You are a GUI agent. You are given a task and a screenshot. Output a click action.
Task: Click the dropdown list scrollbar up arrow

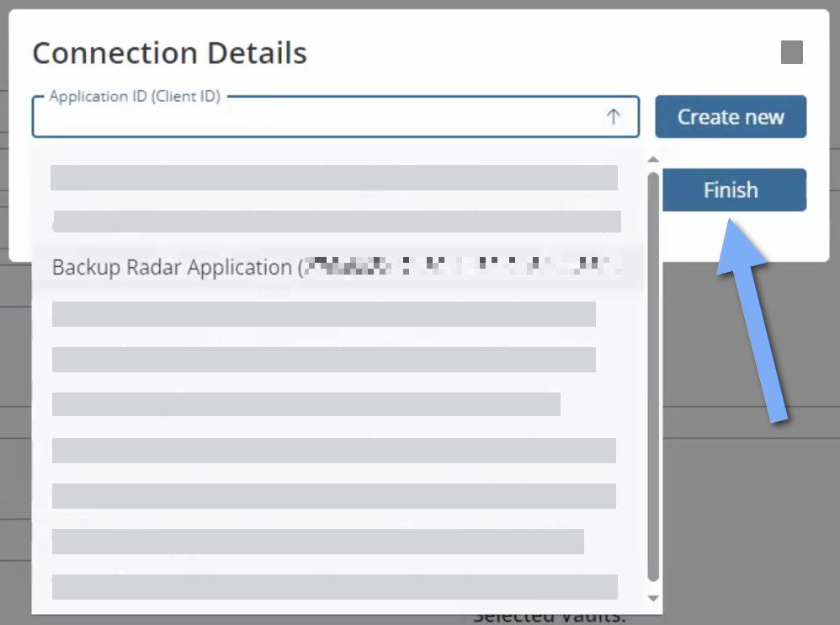coord(652,159)
